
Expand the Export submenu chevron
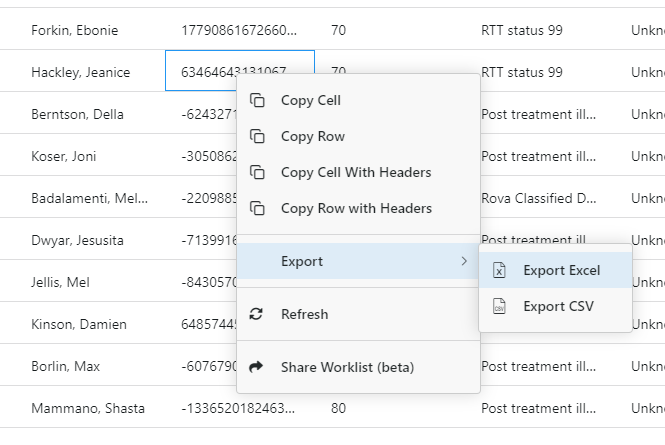pos(463,261)
